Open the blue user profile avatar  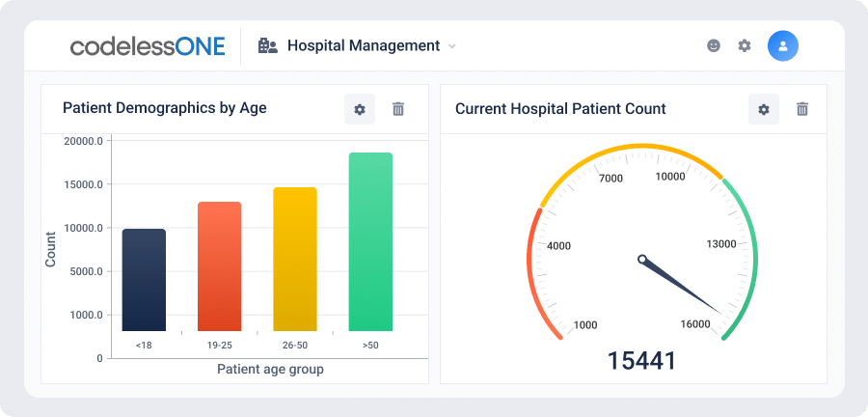[x=783, y=45]
